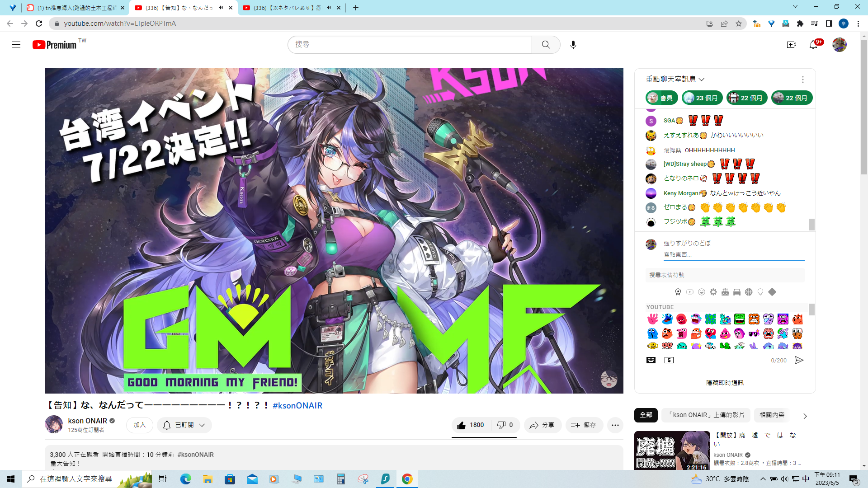868x488 pixels.
Task: Switch to the tn推惠海人 browser tab
Action: point(75,8)
